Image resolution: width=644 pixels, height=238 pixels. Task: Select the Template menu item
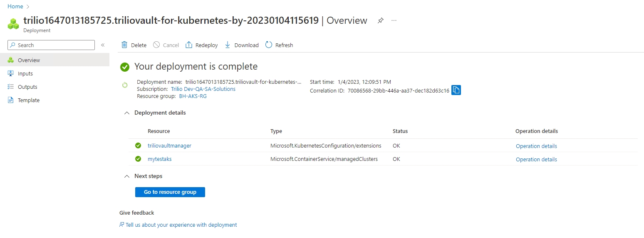coord(28,100)
